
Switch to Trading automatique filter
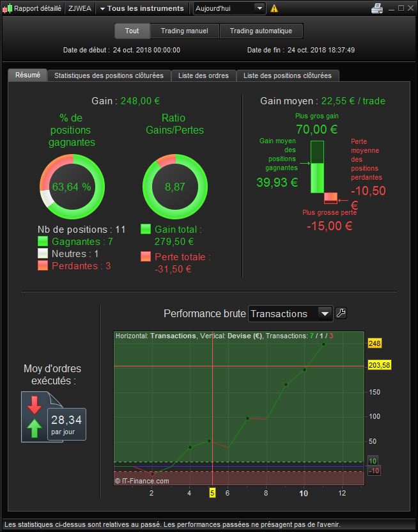point(261,31)
